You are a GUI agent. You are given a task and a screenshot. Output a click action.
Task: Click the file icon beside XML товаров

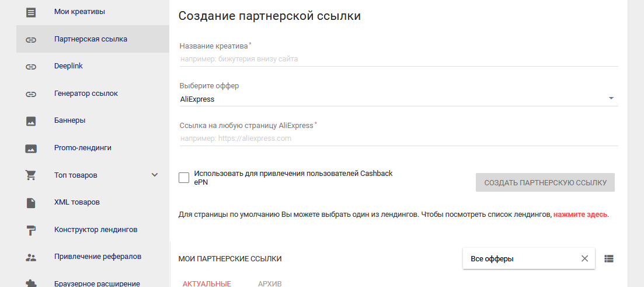tap(31, 203)
